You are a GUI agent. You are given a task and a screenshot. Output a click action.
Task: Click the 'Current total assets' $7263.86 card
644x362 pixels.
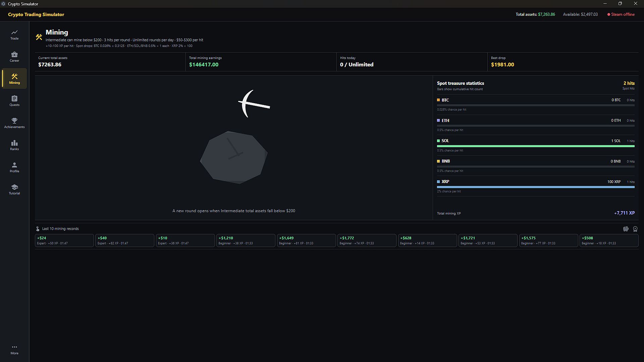point(110,62)
